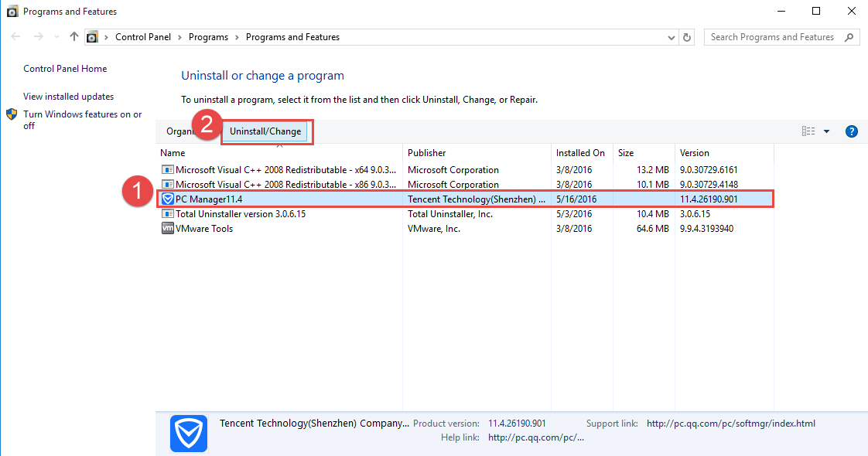Click the Control Panel icon in address bar
Image resolution: width=868 pixels, height=456 pixels.
pos(92,37)
